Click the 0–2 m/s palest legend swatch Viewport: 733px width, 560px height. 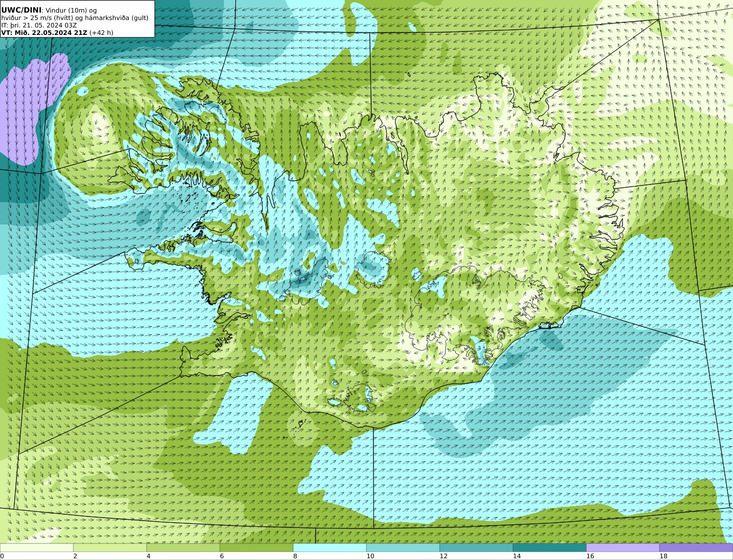[37, 548]
